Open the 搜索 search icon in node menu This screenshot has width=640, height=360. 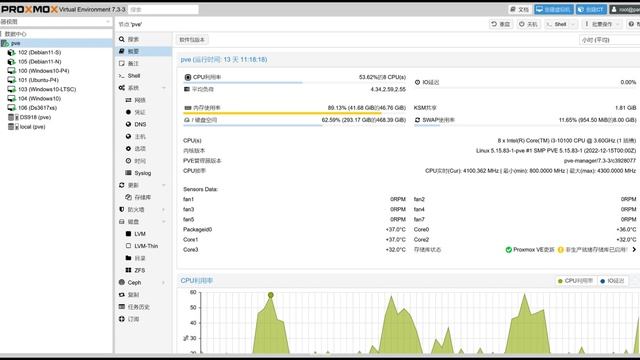click(x=122, y=39)
